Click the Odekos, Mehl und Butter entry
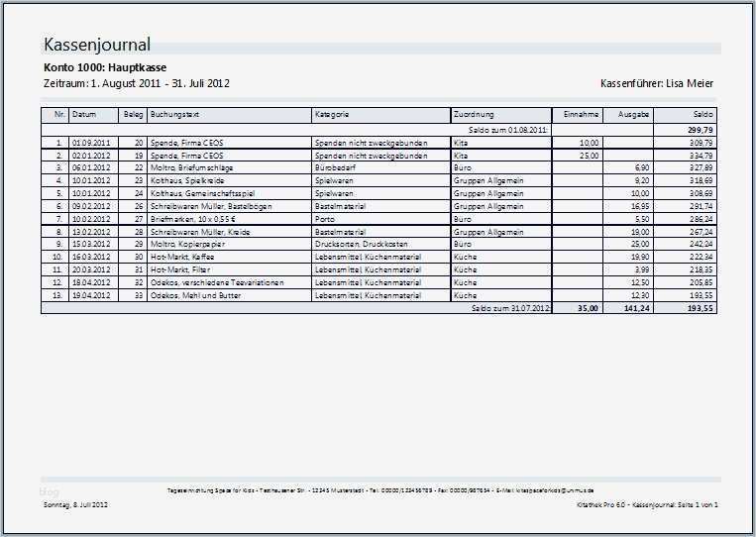Image resolution: width=756 pixels, height=537 pixels. coord(195,295)
